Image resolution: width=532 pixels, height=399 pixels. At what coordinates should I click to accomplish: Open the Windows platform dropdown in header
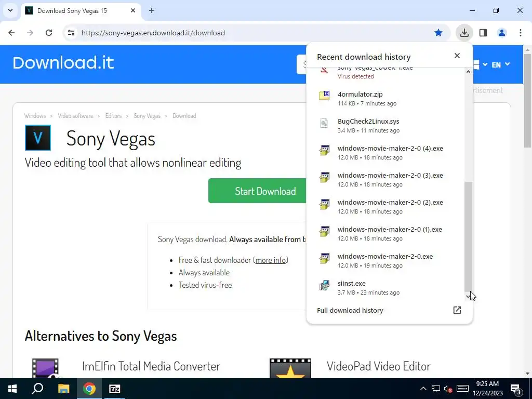tap(481, 64)
